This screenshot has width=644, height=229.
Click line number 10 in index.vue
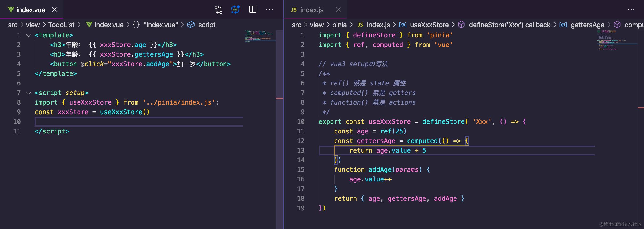(x=17, y=122)
